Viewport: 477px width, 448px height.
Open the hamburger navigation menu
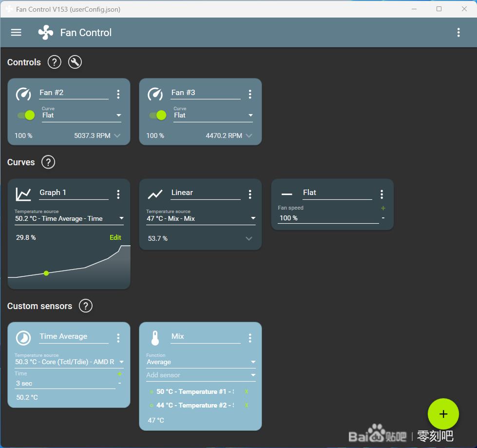(x=16, y=32)
